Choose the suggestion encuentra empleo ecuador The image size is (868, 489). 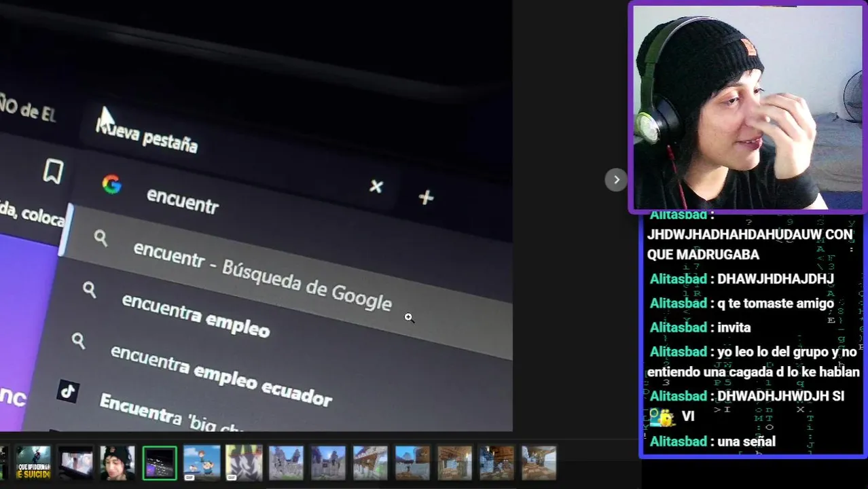click(x=221, y=374)
